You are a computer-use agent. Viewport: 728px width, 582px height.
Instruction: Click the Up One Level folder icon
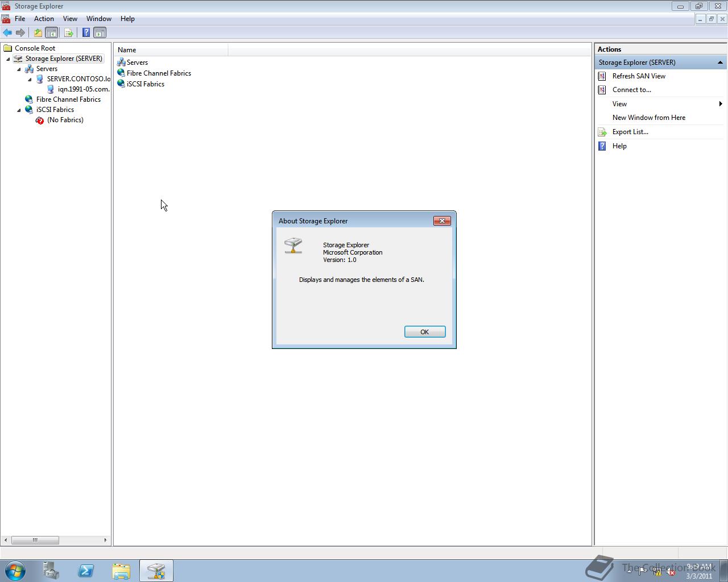[x=38, y=32]
